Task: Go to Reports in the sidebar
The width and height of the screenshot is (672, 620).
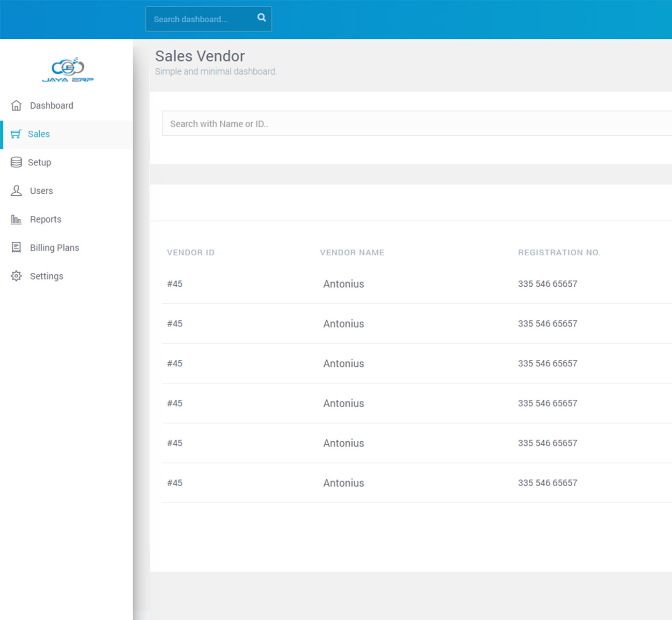Action: (x=45, y=220)
